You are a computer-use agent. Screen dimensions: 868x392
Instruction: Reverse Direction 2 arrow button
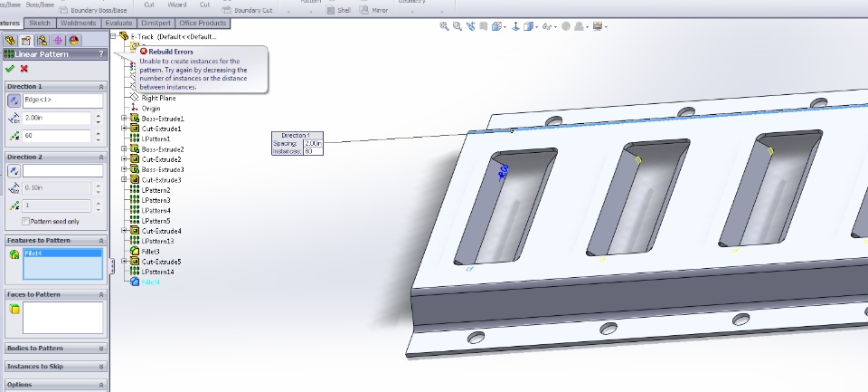pyautogui.click(x=14, y=171)
